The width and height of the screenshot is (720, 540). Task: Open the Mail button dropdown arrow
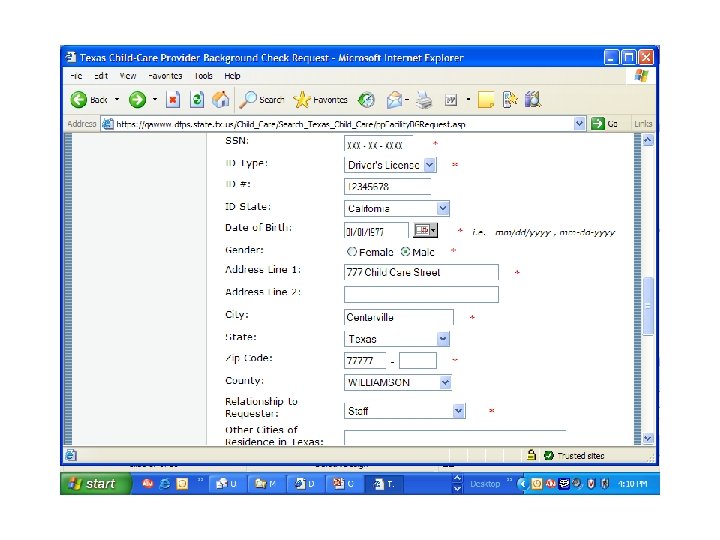(x=407, y=99)
